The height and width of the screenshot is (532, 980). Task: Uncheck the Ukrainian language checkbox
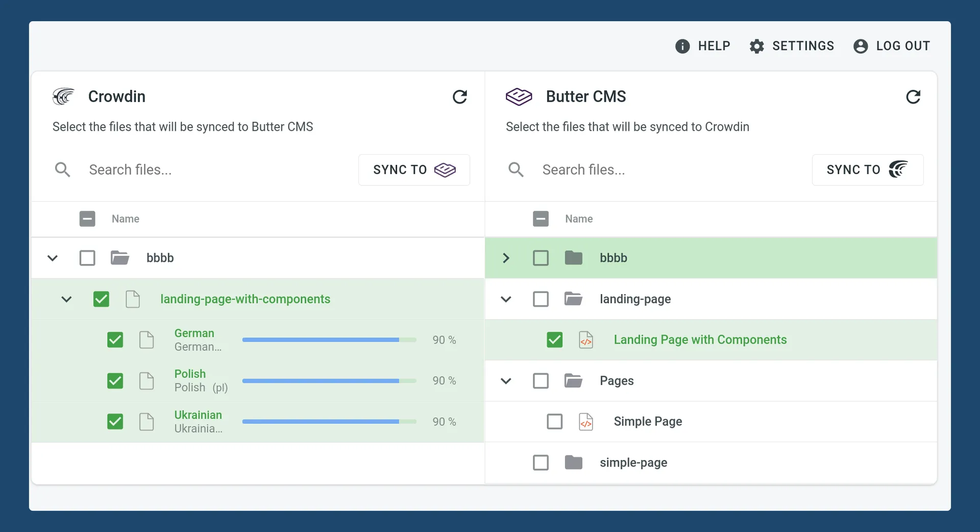[x=115, y=422]
